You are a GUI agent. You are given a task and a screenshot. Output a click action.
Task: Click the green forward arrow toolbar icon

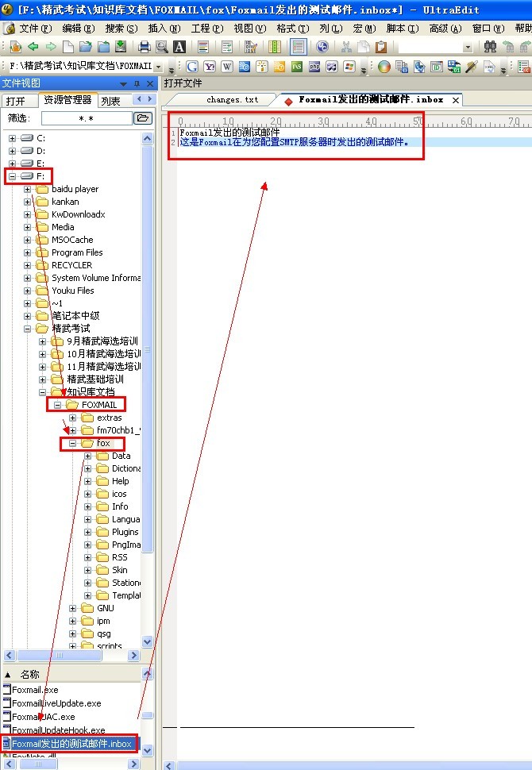point(51,47)
